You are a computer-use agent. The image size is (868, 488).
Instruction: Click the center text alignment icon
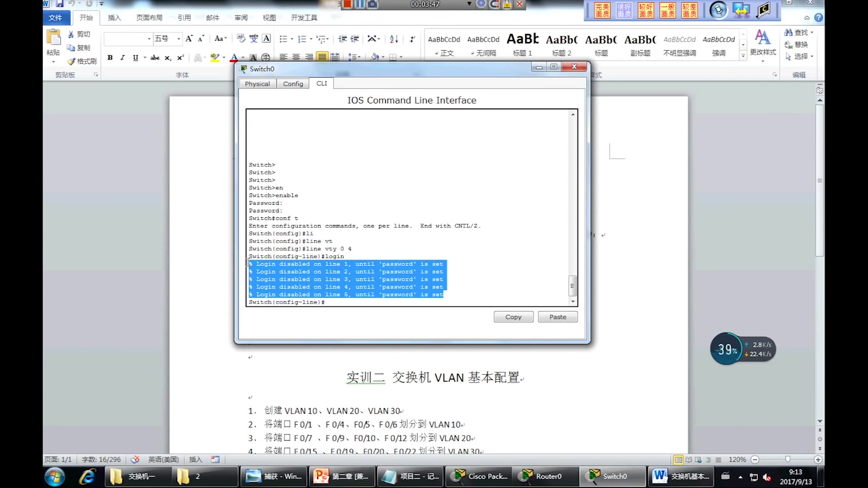click(296, 57)
